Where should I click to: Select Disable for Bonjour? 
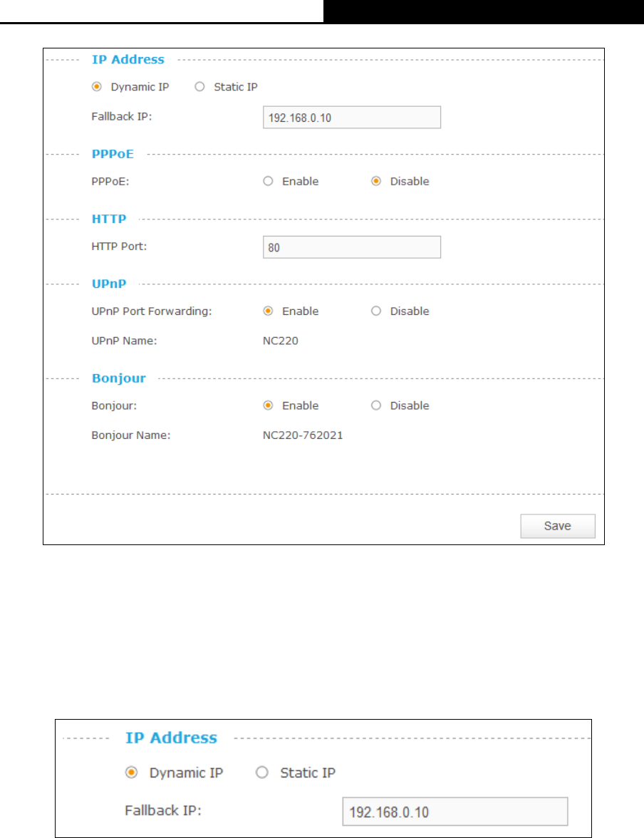coord(376,405)
